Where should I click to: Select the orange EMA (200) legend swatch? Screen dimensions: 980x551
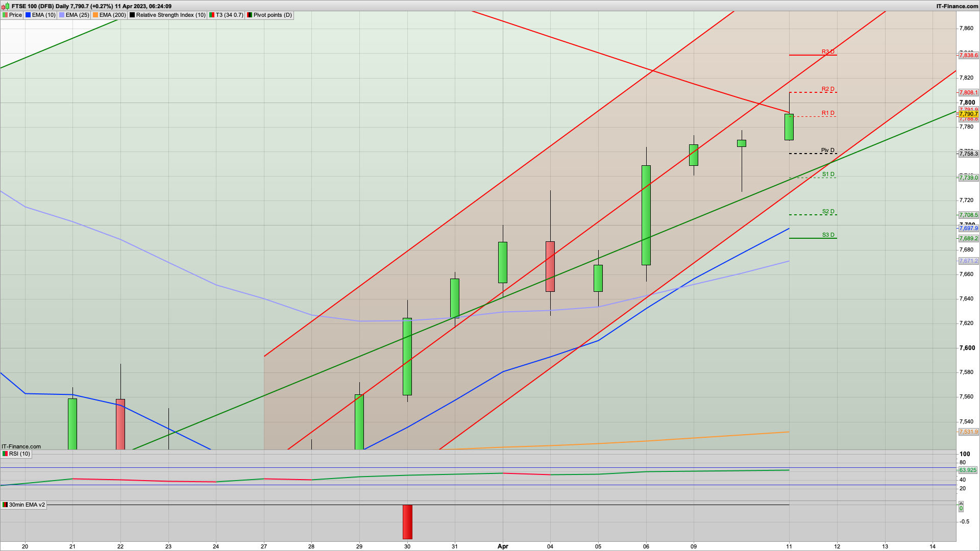pyautogui.click(x=95, y=15)
